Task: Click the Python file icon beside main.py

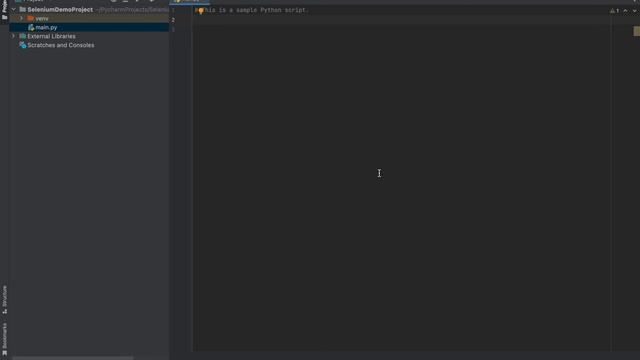Action: click(x=31, y=27)
